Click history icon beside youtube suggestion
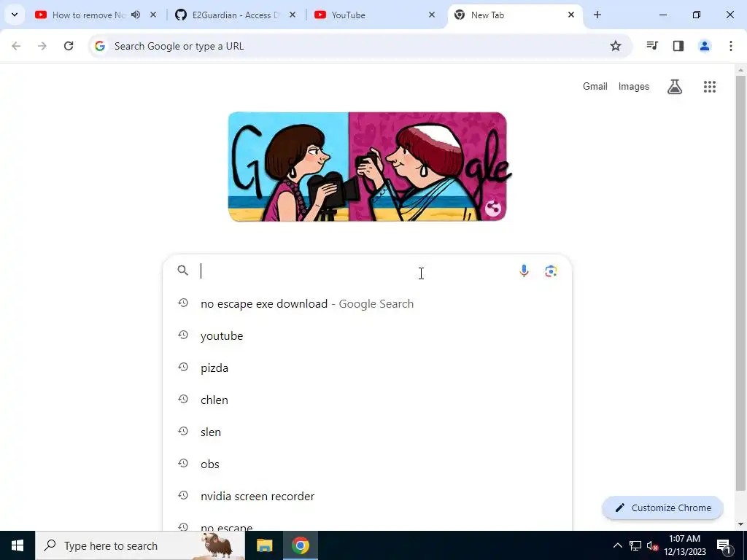 click(183, 335)
